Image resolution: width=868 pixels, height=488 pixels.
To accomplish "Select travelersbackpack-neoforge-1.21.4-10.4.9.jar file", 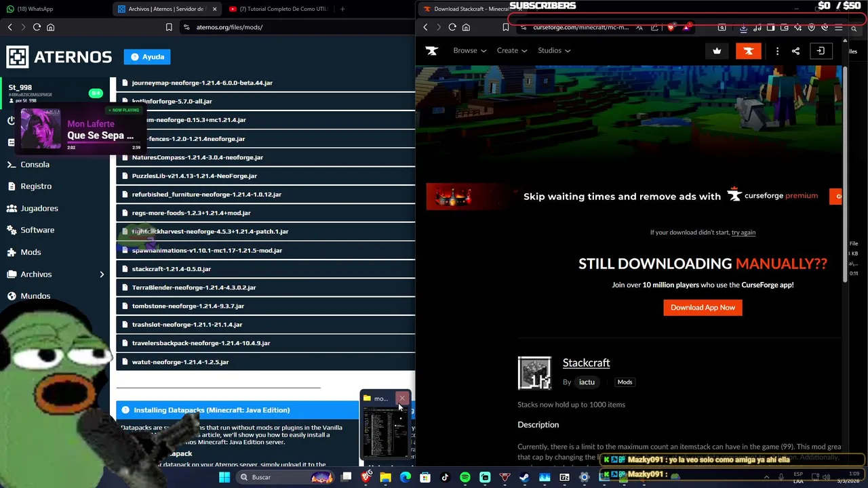I will (265, 343).
